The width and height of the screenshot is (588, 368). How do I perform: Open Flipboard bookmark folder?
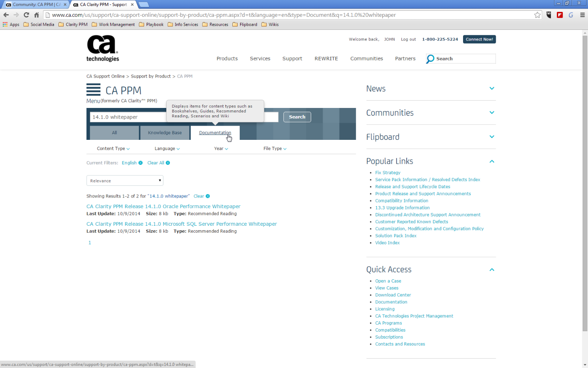[245, 25]
